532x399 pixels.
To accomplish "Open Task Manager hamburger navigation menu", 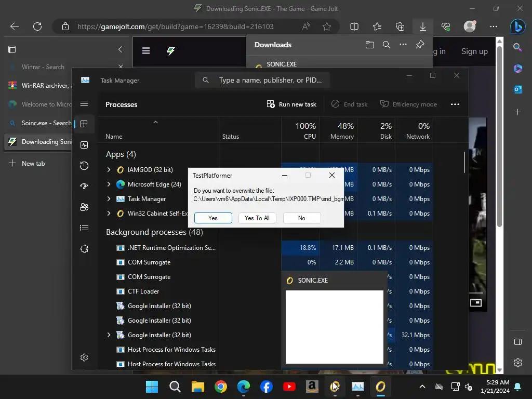I will click(84, 103).
